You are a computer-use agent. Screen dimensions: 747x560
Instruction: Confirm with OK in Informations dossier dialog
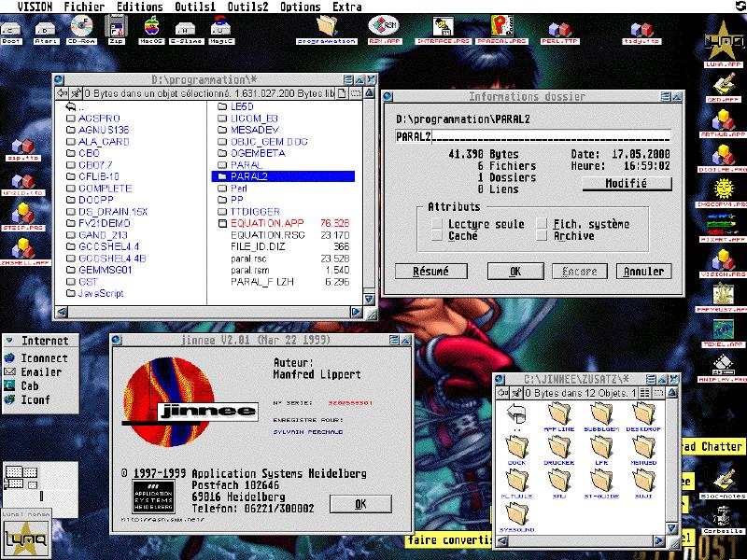(x=515, y=272)
